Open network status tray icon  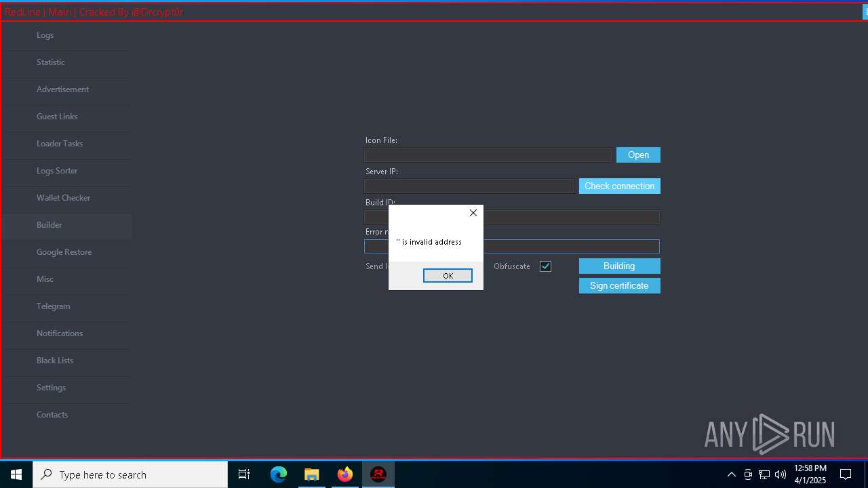[x=764, y=474]
